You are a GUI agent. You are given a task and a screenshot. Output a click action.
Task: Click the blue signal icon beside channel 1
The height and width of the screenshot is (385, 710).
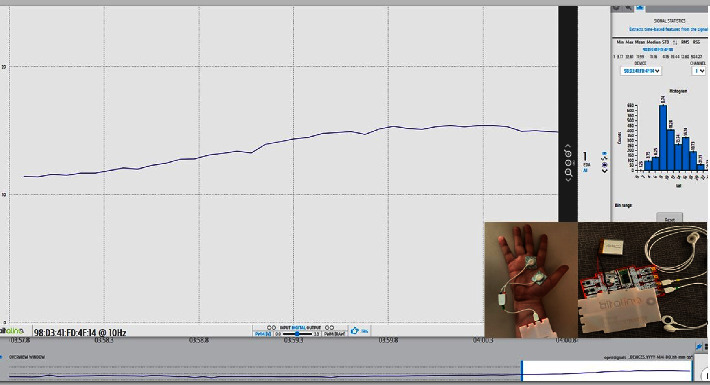[x=604, y=154]
